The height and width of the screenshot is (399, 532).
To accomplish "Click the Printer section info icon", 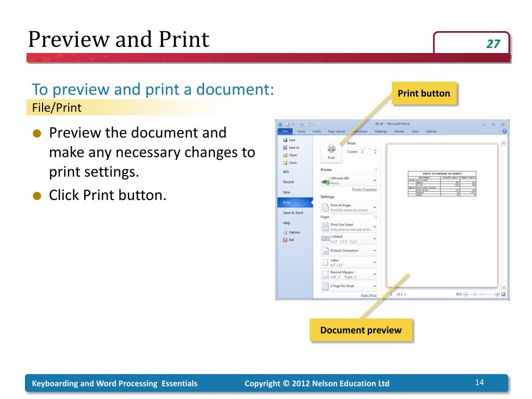I will point(376,169).
